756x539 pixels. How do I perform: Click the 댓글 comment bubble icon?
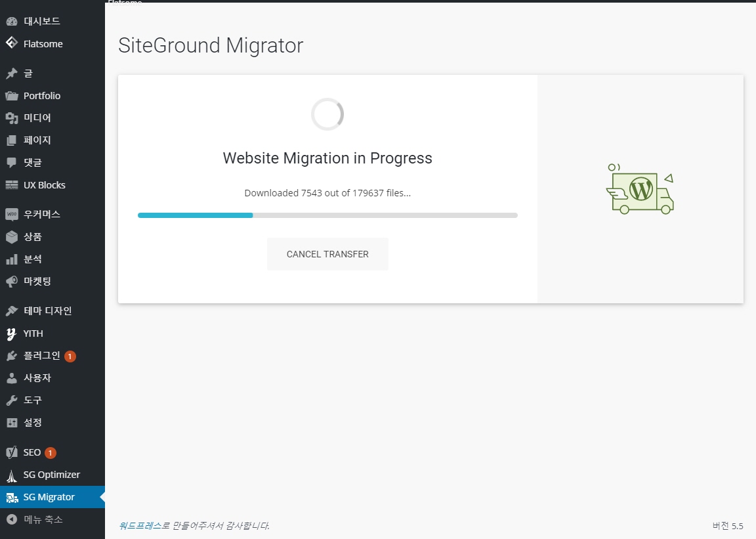12,163
